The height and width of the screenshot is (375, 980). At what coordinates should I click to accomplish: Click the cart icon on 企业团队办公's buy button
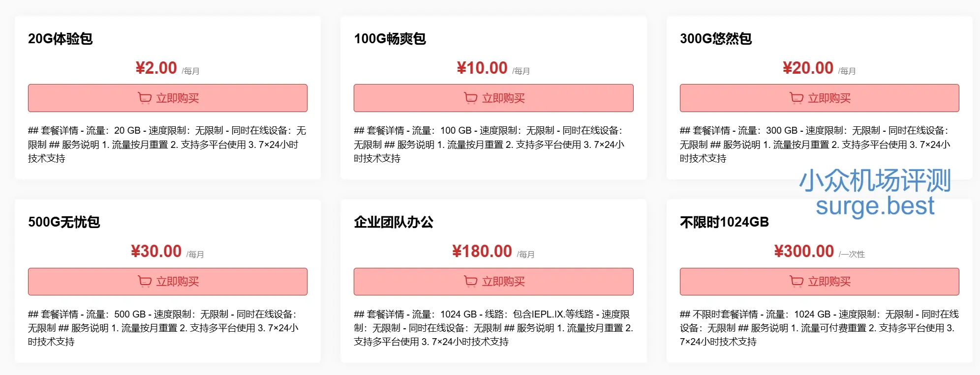click(x=469, y=282)
